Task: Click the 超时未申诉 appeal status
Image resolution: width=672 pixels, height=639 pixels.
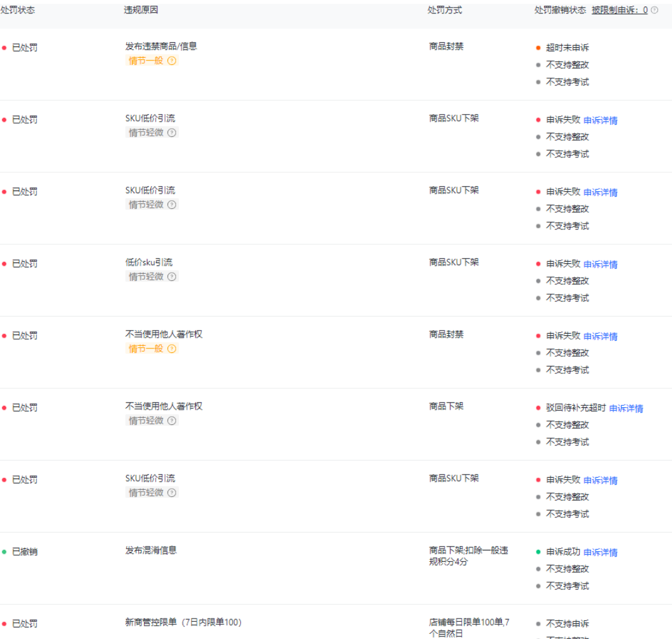Action: (x=563, y=48)
